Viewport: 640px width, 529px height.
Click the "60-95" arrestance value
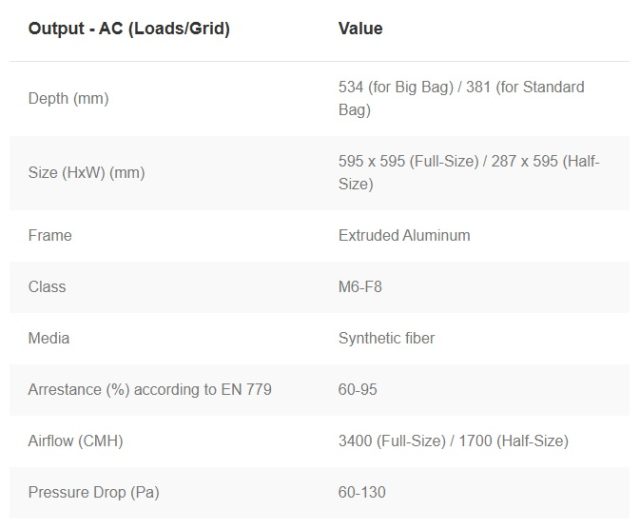[358, 389]
